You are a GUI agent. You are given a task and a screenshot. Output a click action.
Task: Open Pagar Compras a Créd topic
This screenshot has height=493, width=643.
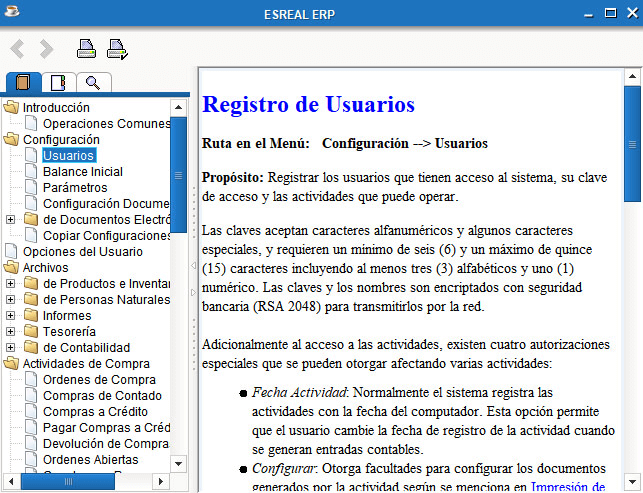tap(106, 427)
